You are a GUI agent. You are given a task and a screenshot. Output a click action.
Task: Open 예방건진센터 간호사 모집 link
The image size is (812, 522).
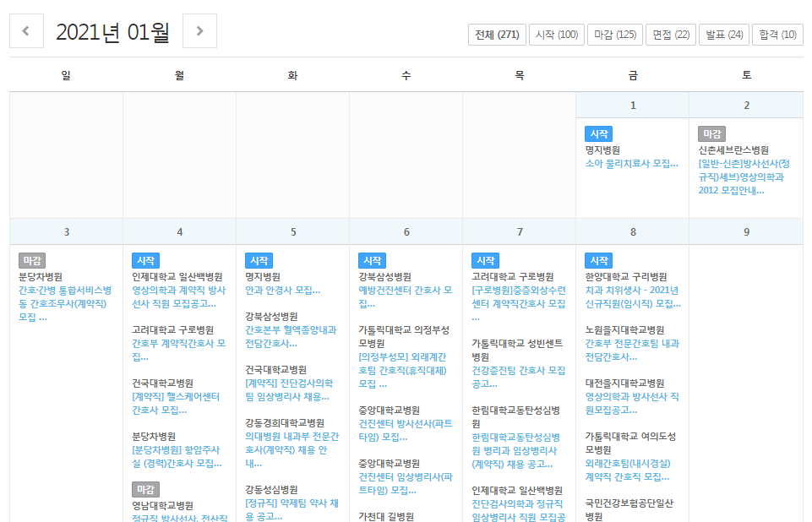[x=405, y=297]
